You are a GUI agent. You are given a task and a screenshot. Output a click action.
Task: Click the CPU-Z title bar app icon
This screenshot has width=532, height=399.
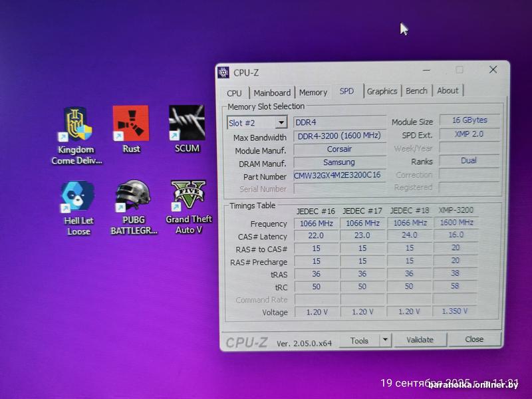(x=225, y=72)
